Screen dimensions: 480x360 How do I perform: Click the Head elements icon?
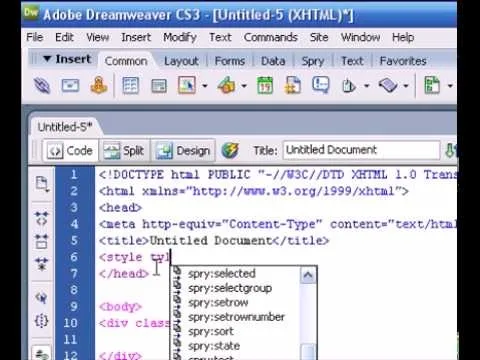pyautogui.click(x=349, y=86)
